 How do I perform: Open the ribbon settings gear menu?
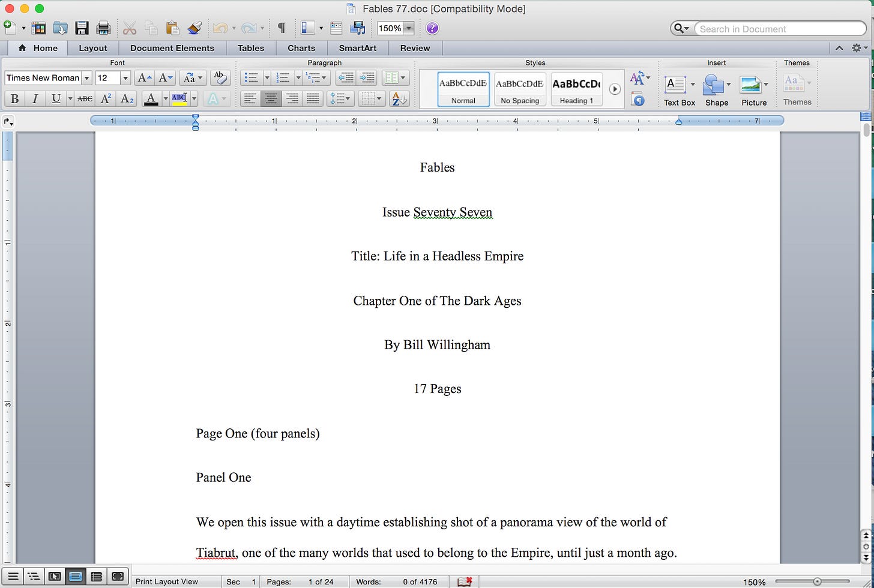[858, 48]
